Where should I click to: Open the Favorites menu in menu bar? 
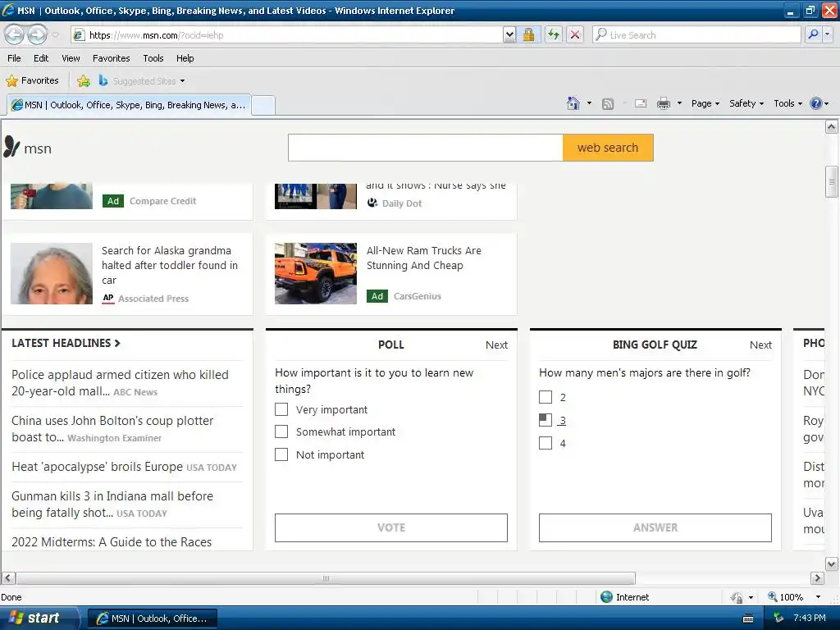click(x=112, y=58)
